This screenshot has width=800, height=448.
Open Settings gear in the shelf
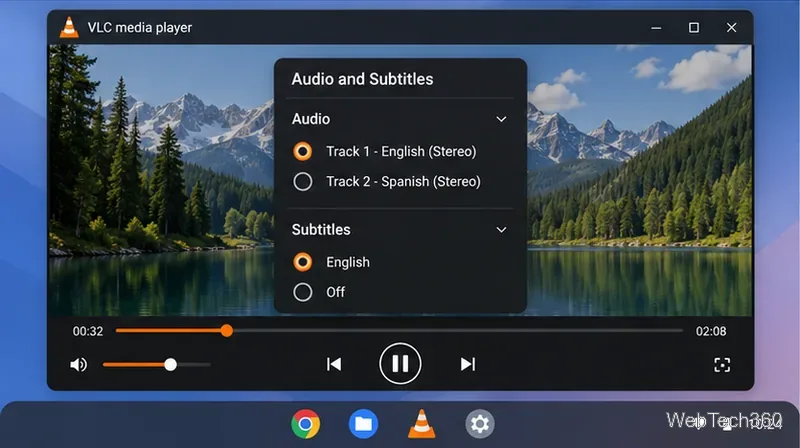[x=480, y=424]
